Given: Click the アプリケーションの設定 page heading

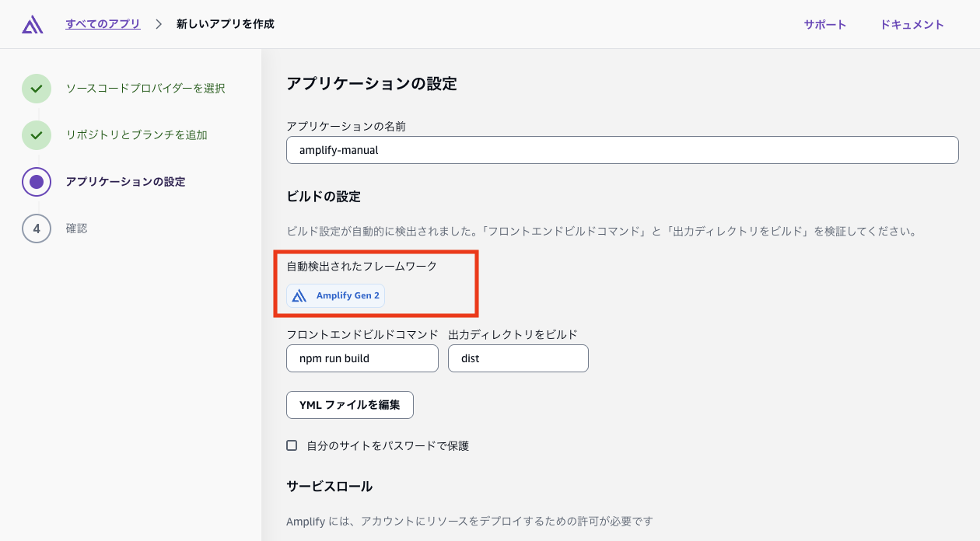Looking at the screenshot, I should click(x=371, y=84).
